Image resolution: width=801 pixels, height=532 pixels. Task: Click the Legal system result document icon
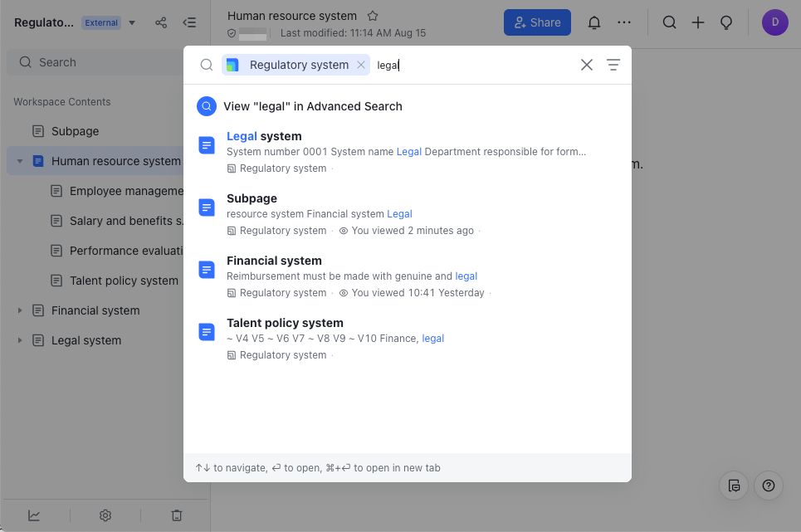pyautogui.click(x=207, y=145)
